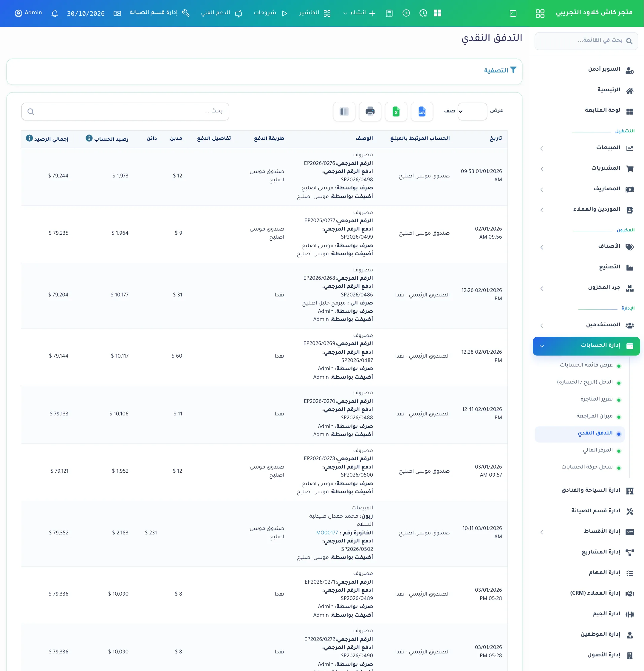Expand المصاريف sidebar menu
The height and width of the screenshot is (671, 644).
coord(586,189)
